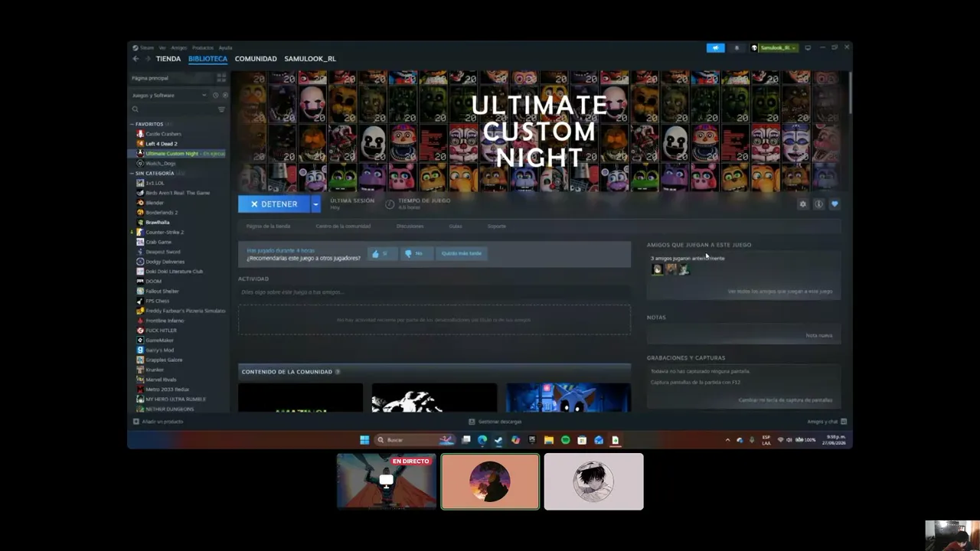Select Crab Game in the library list
Screen dimensions: 980x551
click(x=158, y=243)
